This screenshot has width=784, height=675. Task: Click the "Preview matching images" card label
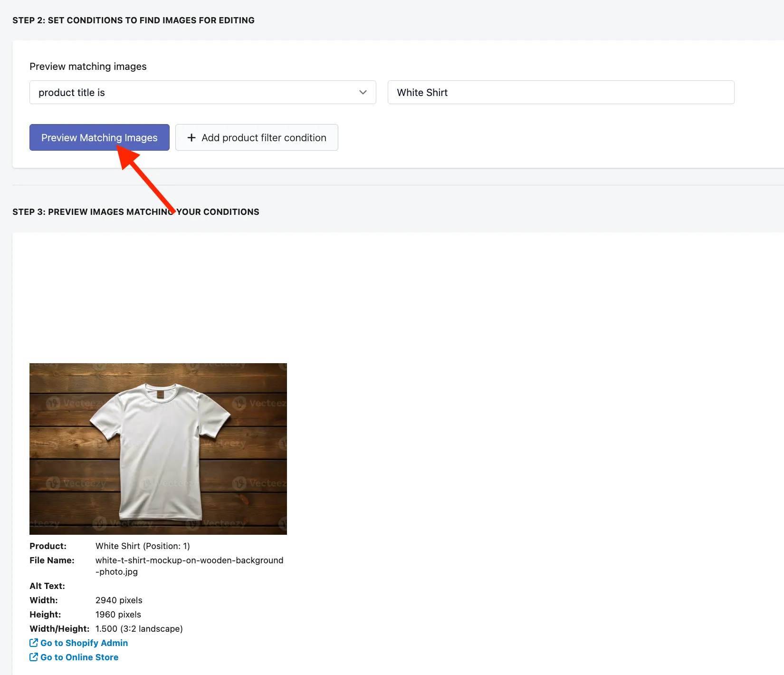[88, 67]
